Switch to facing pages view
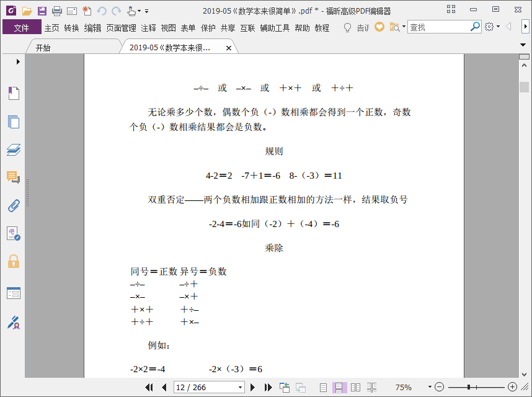Viewport: 532px width, 397px height. [355, 387]
